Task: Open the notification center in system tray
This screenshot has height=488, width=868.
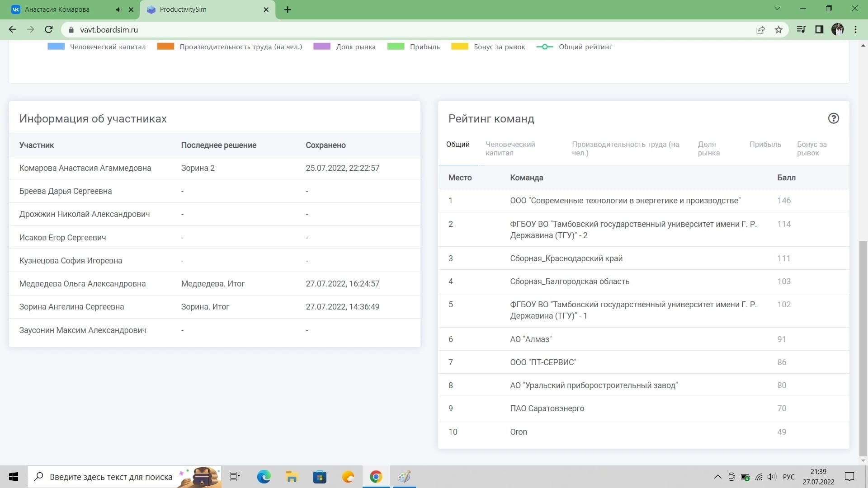Action: 849,477
